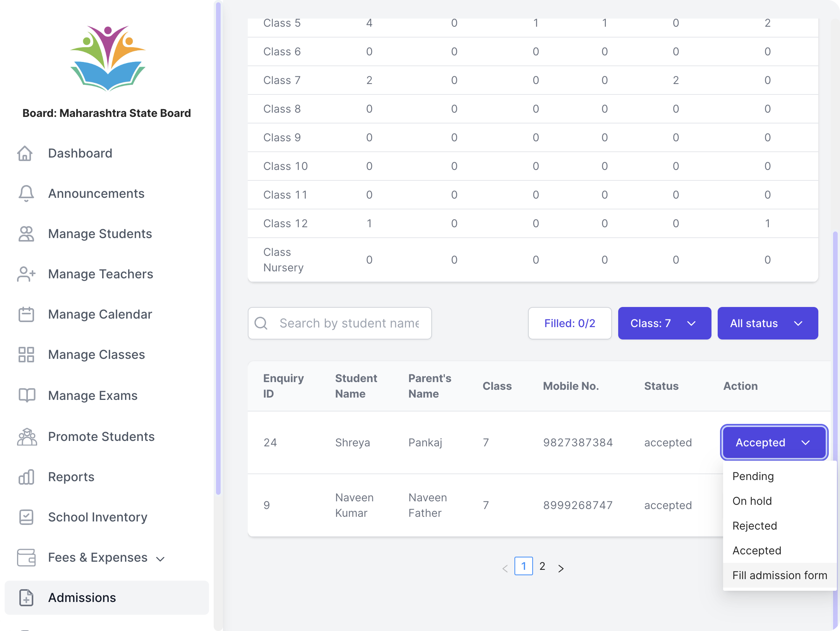Image resolution: width=840 pixels, height=631 pixels.
Task: Open the Class: 7 filter dropdown
Action: (664, 323)
